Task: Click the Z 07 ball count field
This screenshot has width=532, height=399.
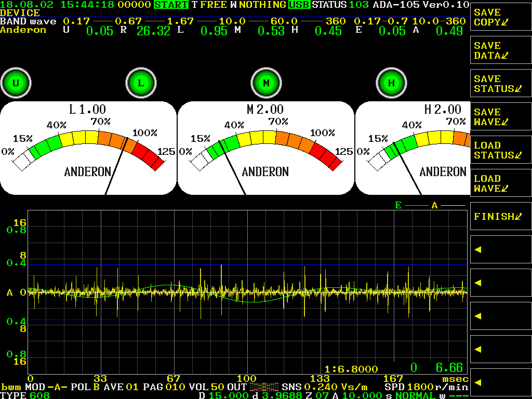Action: click(x=317, y=395)
